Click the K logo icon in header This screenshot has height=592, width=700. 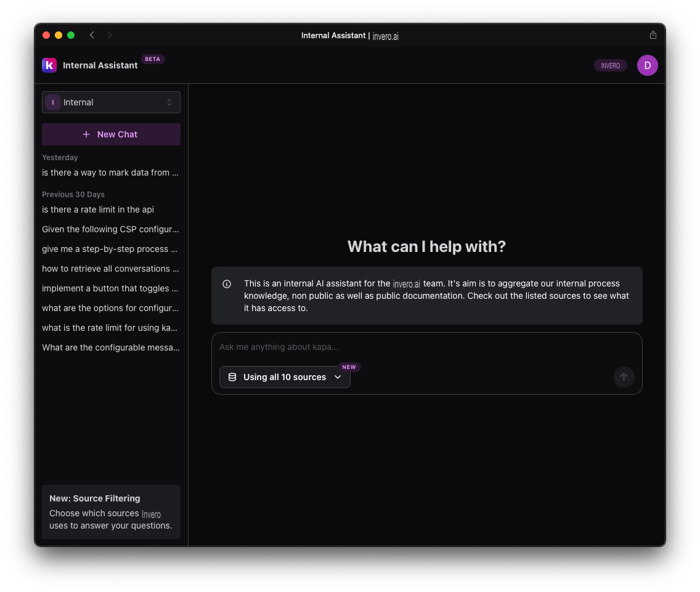pyautogui.click(x=49, y=65)
